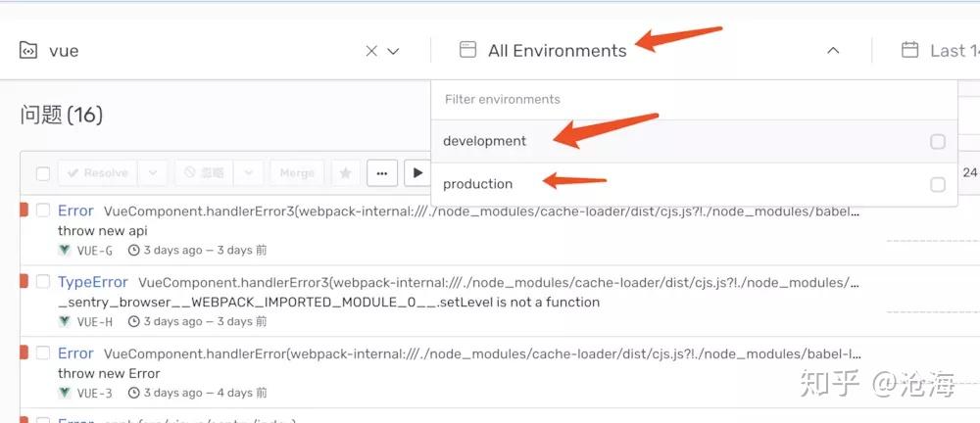Click the Filter environments search field
The height and width of the screenshot is (423, 980).
click(x=686, y=99)
